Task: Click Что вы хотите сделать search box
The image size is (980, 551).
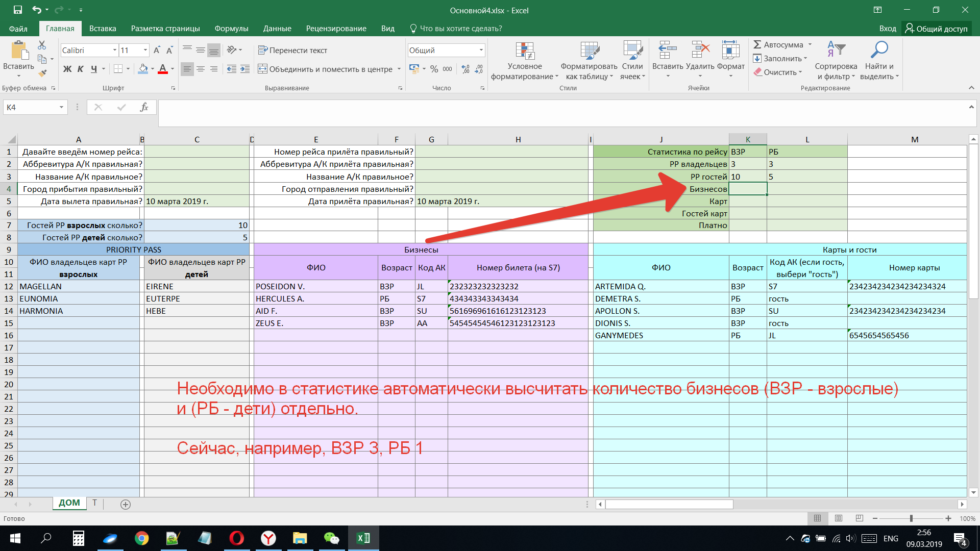Action: pyautogui.click(x=456, y=29)
